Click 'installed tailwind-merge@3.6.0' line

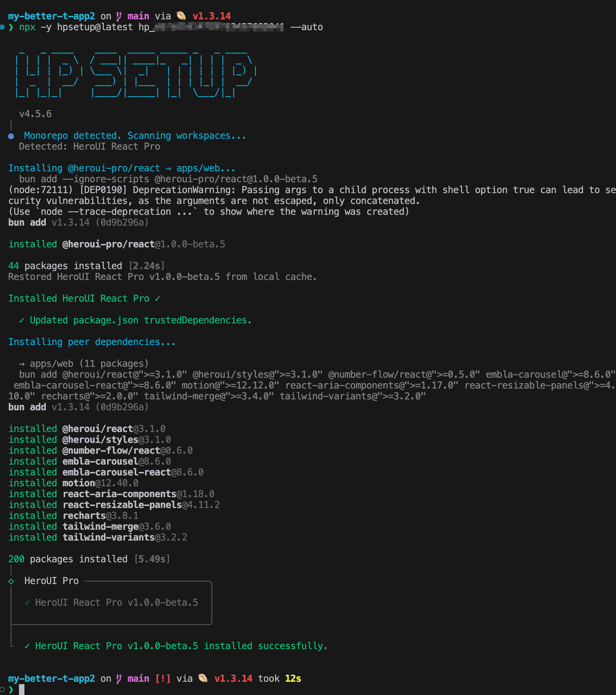point(90,527)
